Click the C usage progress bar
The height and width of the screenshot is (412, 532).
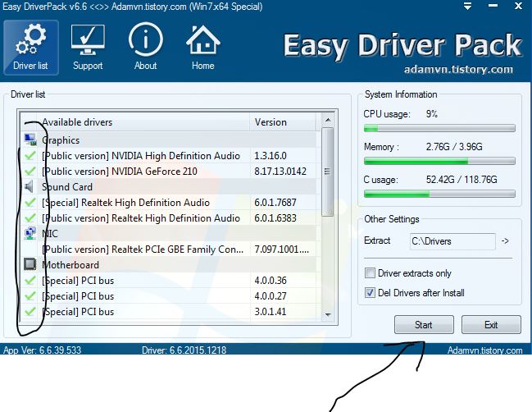pyautogui.click(x=439, y=194)
